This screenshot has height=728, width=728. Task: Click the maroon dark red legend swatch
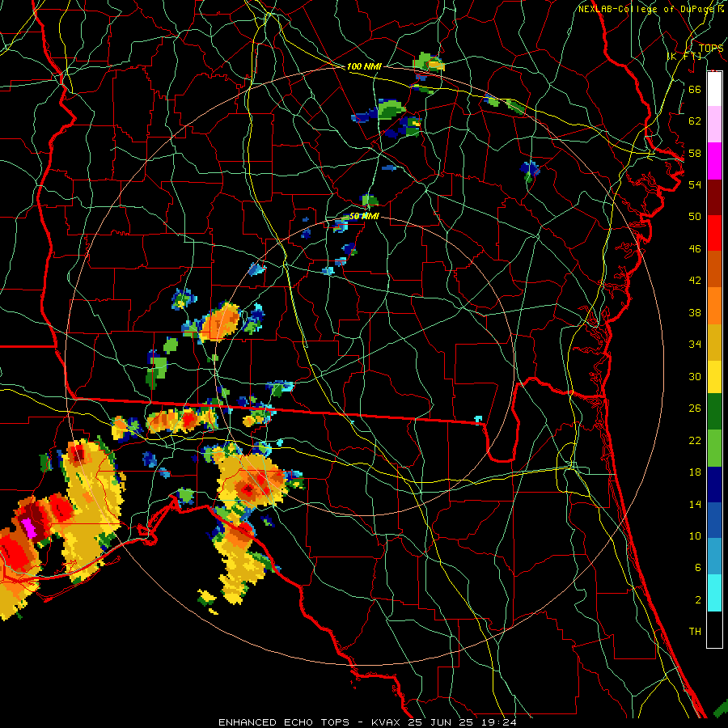(714, 197)
